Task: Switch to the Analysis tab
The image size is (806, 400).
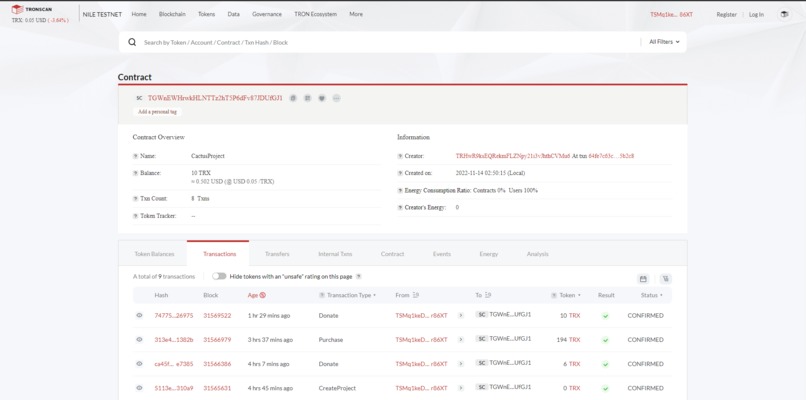Action: (x=537, y=254)
